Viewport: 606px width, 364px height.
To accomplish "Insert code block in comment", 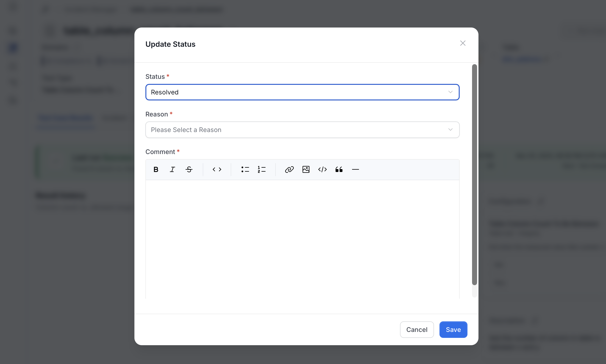I will (x=322, y=169).
